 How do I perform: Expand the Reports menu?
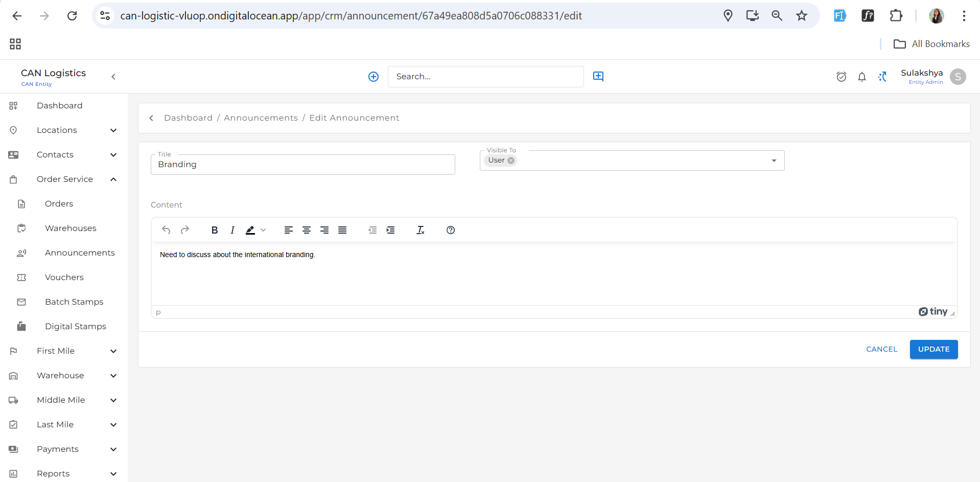64,474
